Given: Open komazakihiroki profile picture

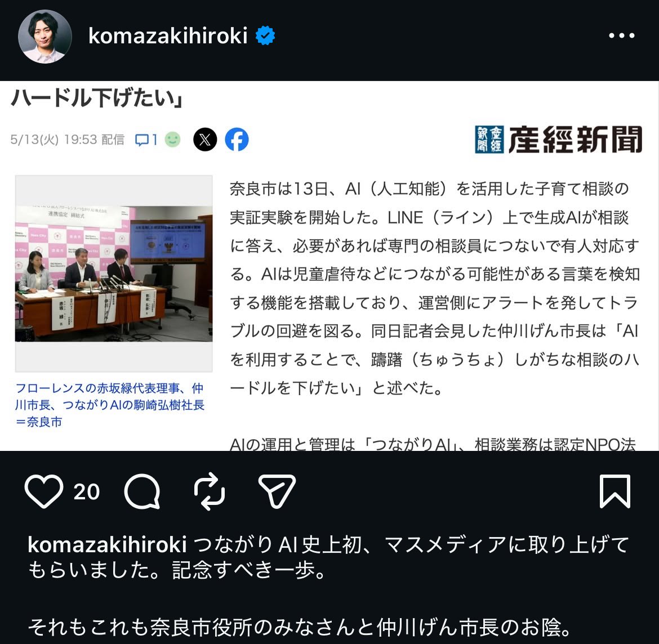Looking at the screenshot, I should 45,37.
